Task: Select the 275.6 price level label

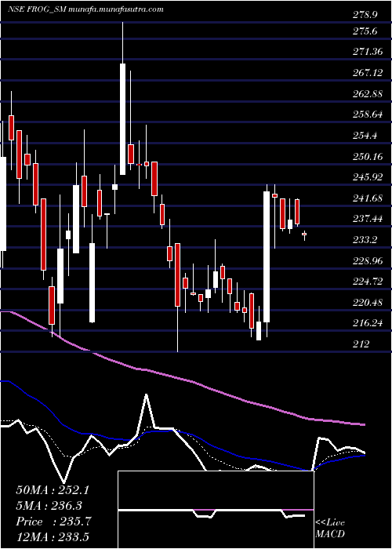Action: point(364,31)
